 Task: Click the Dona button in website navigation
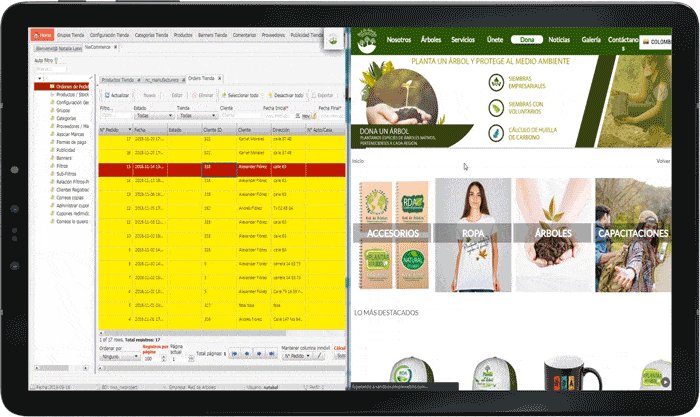click(x=526, y=40)
